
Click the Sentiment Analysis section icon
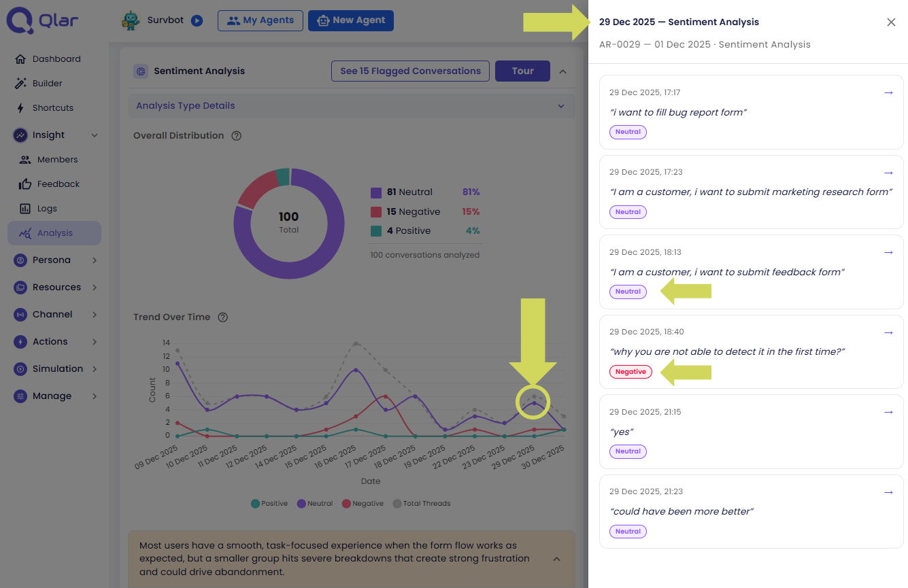point(141,71)
